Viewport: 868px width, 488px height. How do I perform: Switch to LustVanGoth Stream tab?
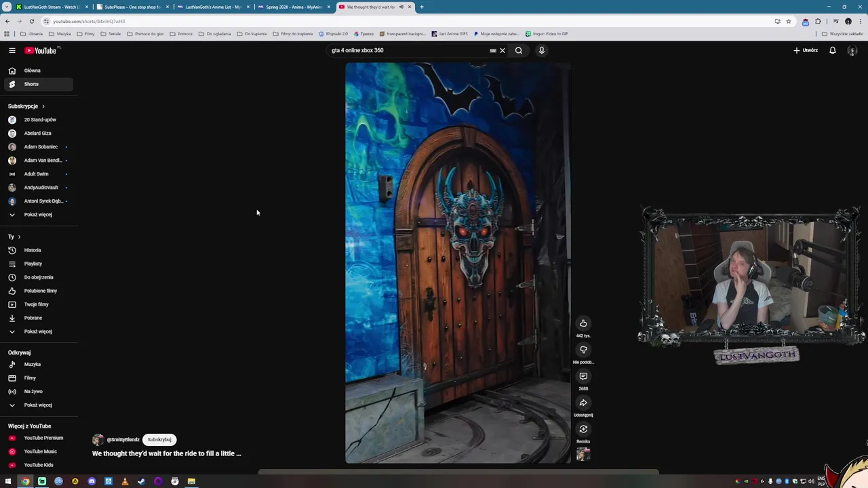click(52, 7)
